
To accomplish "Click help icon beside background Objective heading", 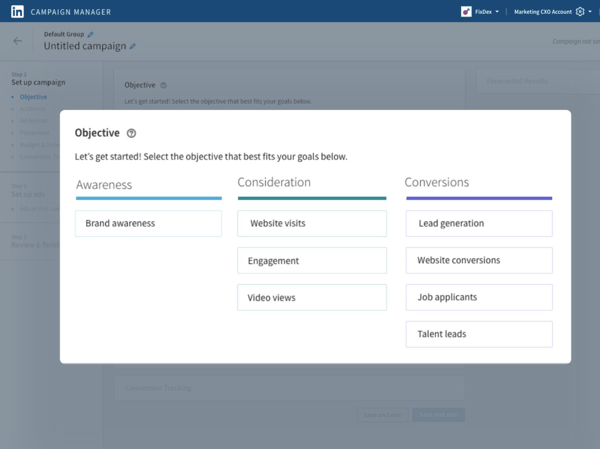I will coord(164,85).
